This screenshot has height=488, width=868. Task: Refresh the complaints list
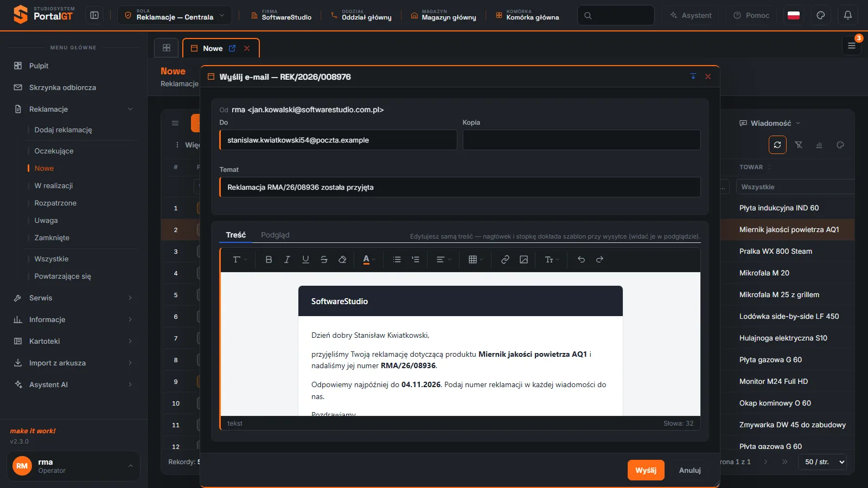777,145
